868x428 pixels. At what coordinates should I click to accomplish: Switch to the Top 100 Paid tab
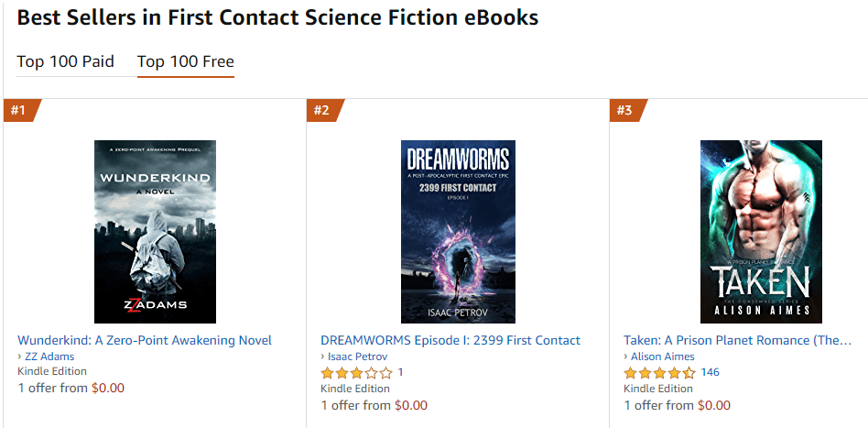click(65, 62)
